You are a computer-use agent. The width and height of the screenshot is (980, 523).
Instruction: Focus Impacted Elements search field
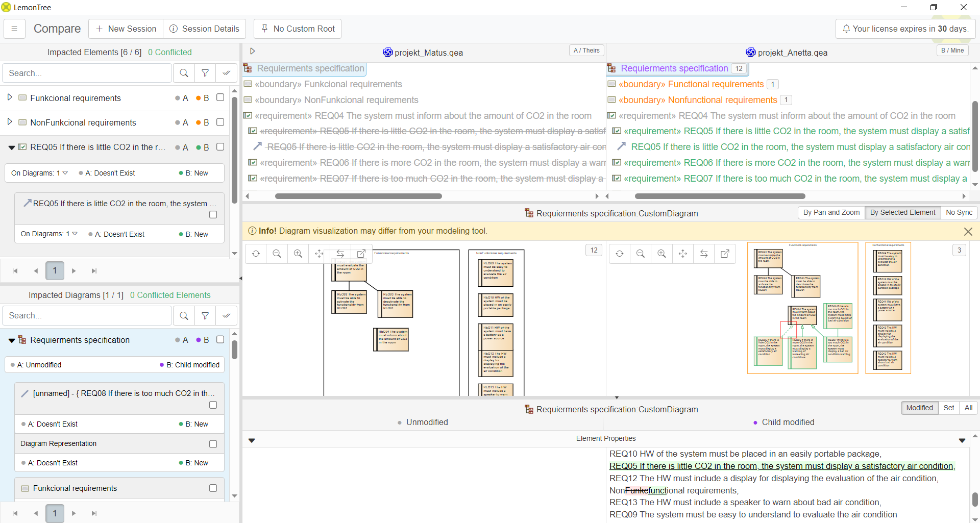coord(87,73)
